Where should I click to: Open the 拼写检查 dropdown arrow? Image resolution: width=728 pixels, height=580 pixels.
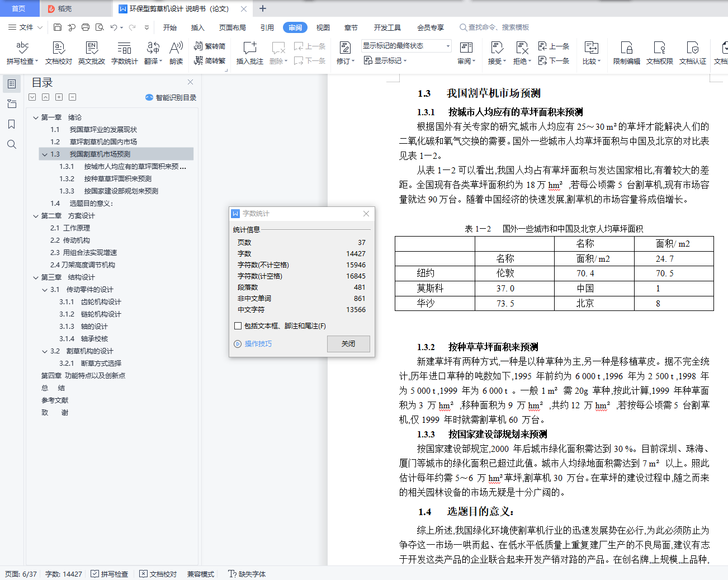click(x=37, y=62)
